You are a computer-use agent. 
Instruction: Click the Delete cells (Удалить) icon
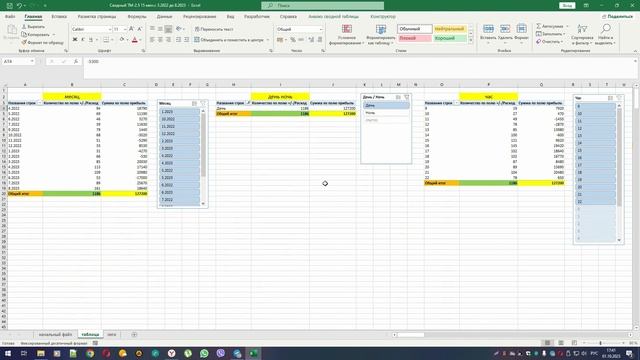pos(505,29)
